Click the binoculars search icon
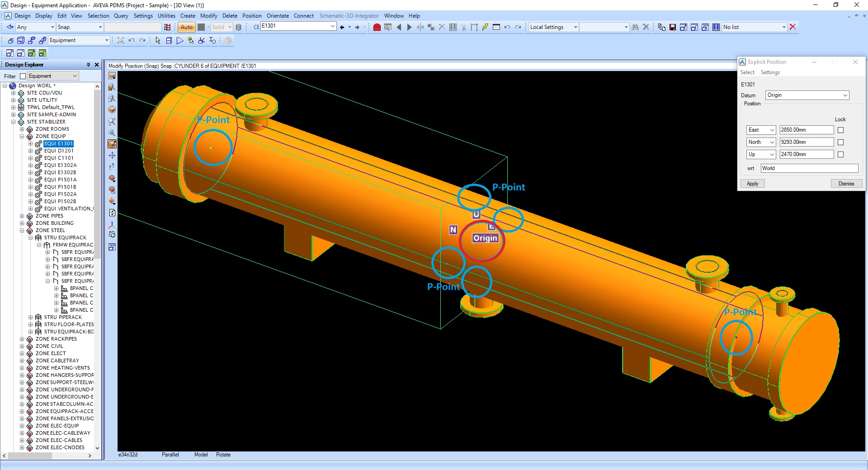This screenshot has width=868, height=470. 635,27
